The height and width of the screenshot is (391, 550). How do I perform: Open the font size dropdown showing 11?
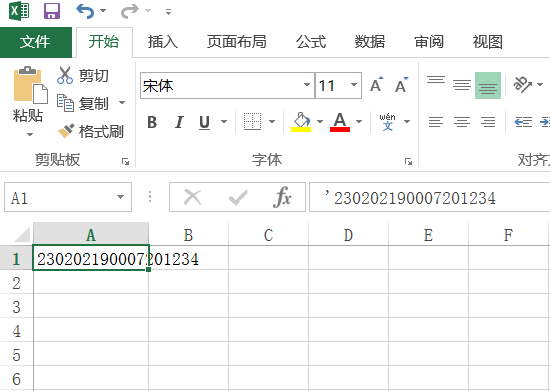point(354,85)
